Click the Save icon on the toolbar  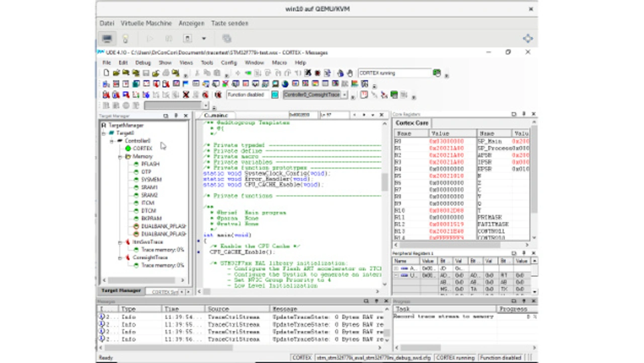click(x=145, y=73)
